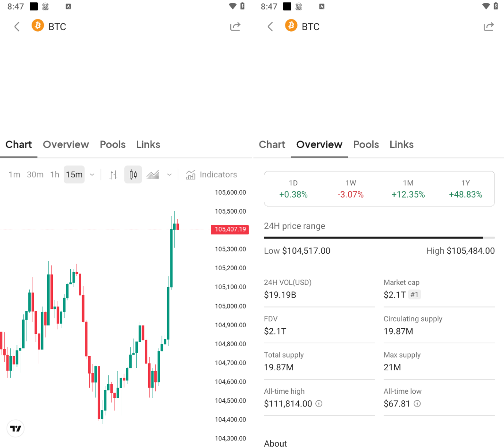504x448 pixels.
Task: Tap battery status icon on right screen
Action: (496, 6)
